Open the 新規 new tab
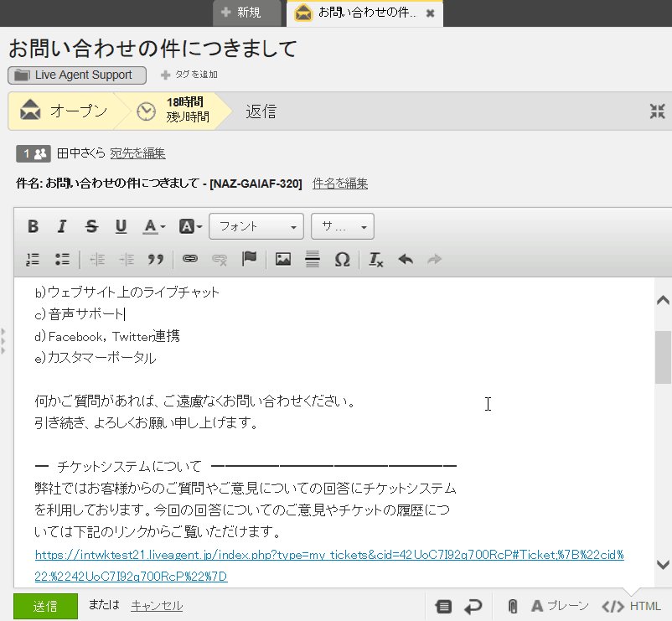This screenshot has height=621, width=672. pos(247,13)
